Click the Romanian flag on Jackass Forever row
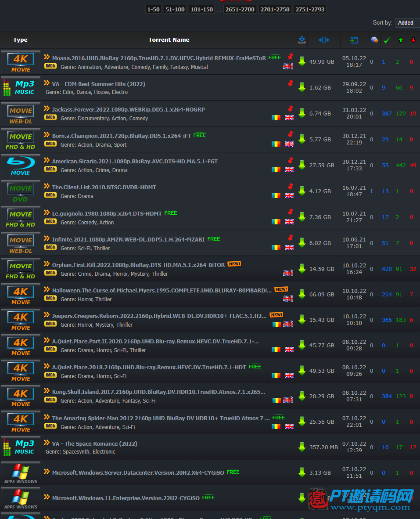Screen dimensions: 420x519 276,118
